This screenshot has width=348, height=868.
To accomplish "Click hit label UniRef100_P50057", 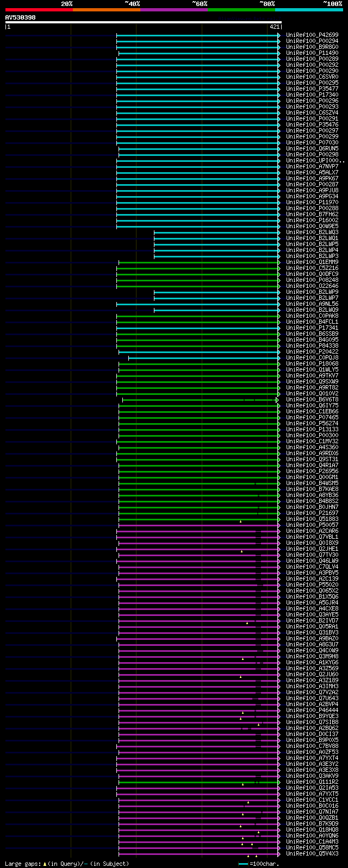I will click(x=312, y=525).
